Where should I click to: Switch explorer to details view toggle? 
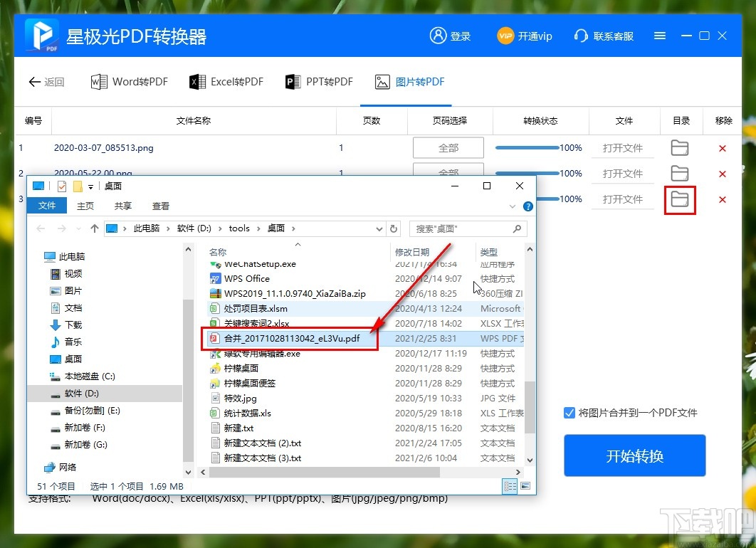pyautogui.click(x=510, y=486)
